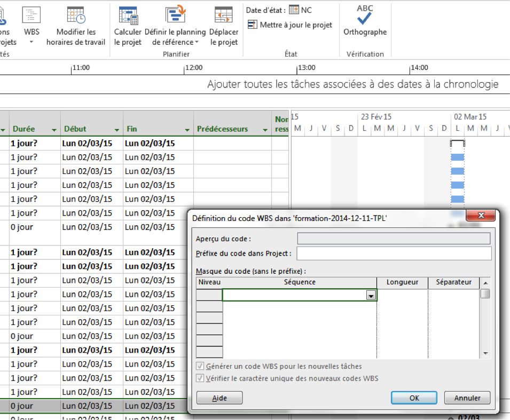Image resolution: width=510 pixels, height=420 pixels.
Task: Click 02 Mar 15 week header
Action: pos(470,117)
